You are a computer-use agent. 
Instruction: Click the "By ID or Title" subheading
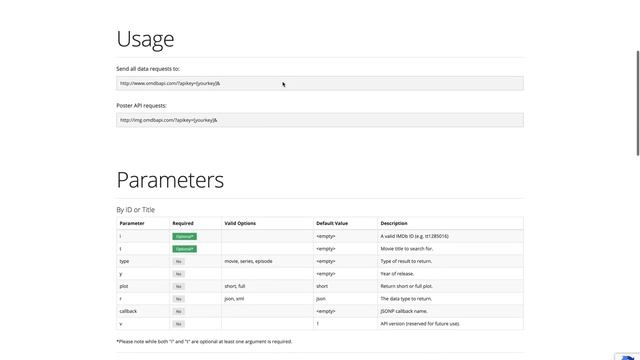[136, 209]
